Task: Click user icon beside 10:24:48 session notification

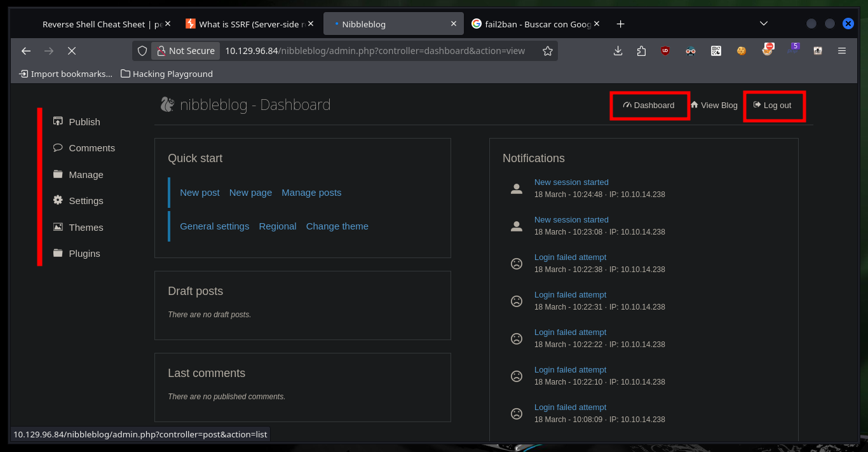Action: [x=517, y=188]
